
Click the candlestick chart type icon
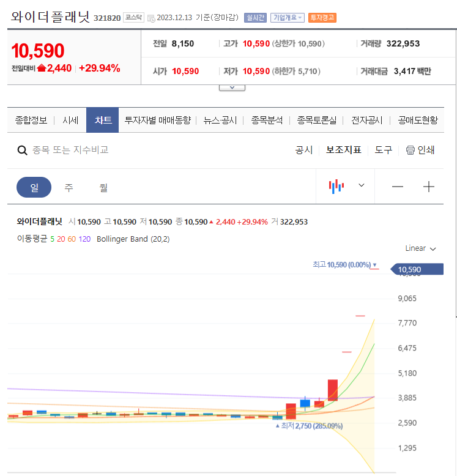click(336, 186)
